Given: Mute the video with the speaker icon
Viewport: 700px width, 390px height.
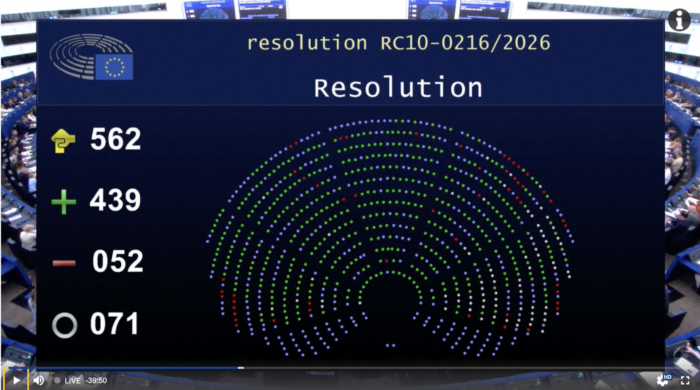Looking at the screenshot, I should [39, 380].
